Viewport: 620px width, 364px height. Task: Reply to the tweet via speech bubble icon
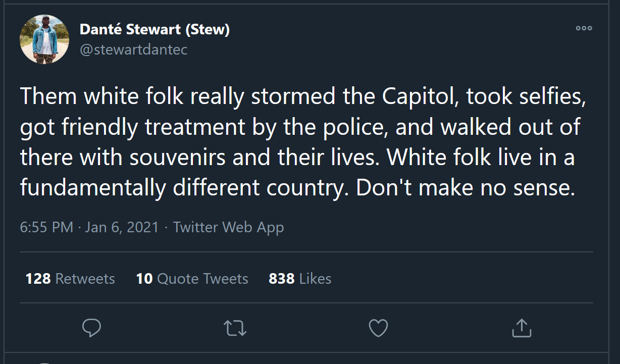(x=91, y=328)
